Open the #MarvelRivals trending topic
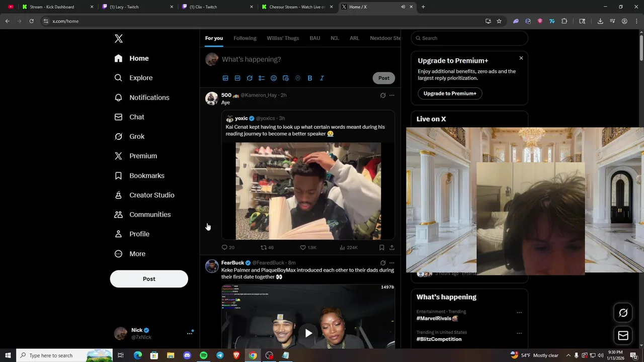The image size is (644, 362). (x=437, y=318)
